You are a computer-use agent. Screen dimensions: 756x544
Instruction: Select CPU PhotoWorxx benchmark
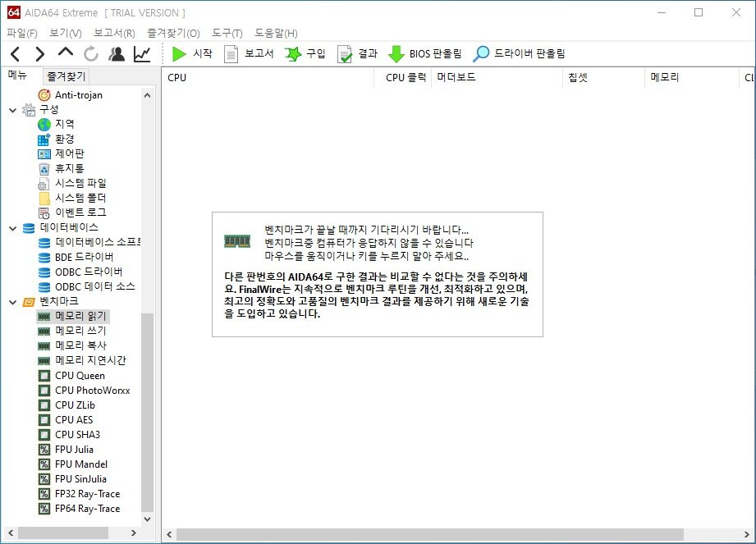tap(85, 391)
